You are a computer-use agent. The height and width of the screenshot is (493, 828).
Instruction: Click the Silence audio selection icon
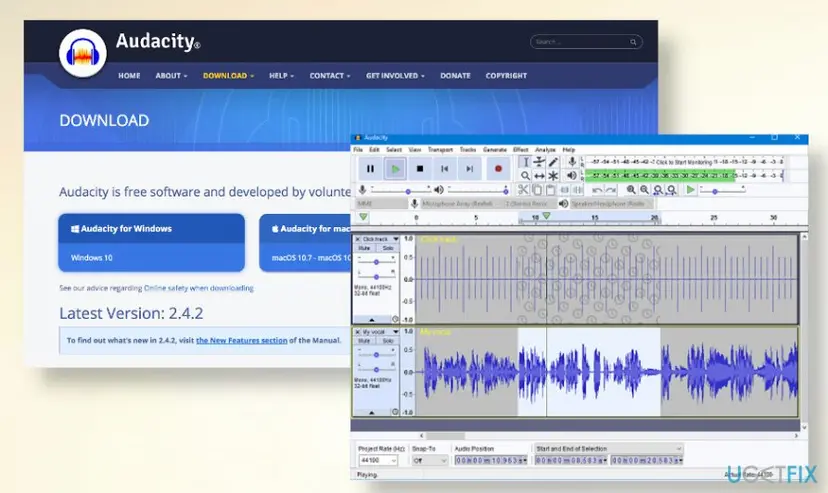tap(578, 189)
